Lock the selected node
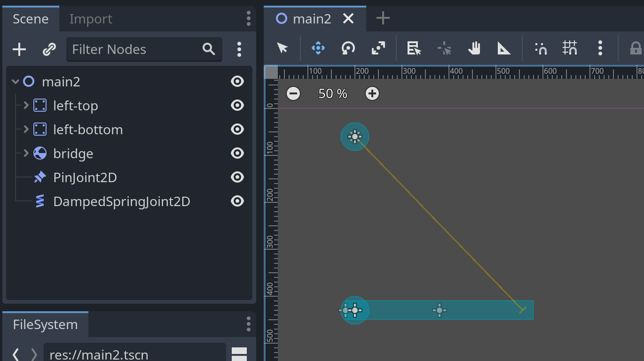This screenshot has width=644, height=361. click(x=636, y=48)
